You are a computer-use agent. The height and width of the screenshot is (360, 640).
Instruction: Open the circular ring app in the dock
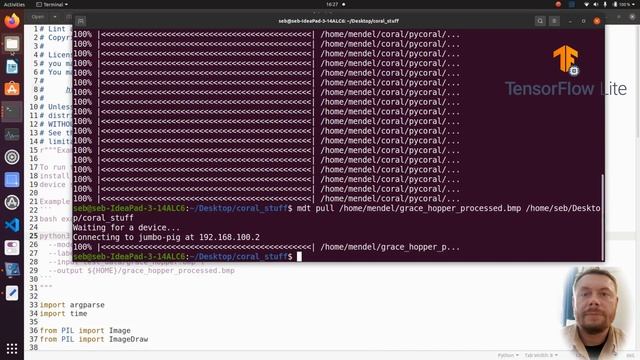click(x=12, y=157)
